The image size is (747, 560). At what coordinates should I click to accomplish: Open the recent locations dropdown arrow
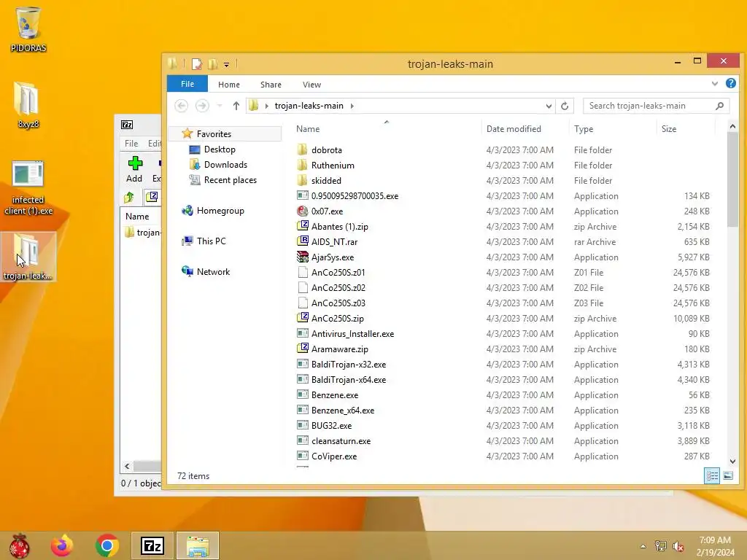(x=219, y=106)
